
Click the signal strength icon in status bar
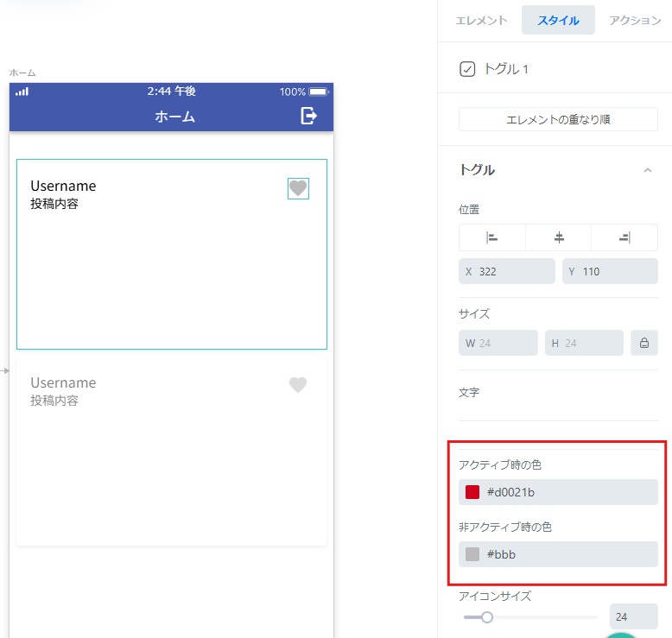22,92
